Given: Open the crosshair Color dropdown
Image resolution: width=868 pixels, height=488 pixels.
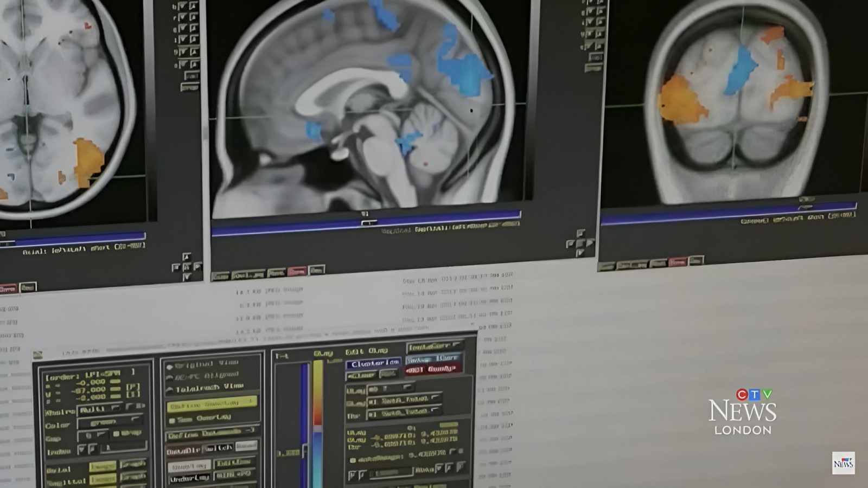Looking at the screenshot, I should 110,422.
